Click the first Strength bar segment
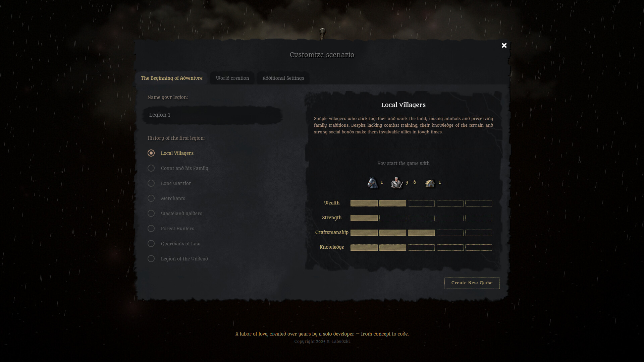This screenshot has width=644, height=362. (x=364, y=218)
